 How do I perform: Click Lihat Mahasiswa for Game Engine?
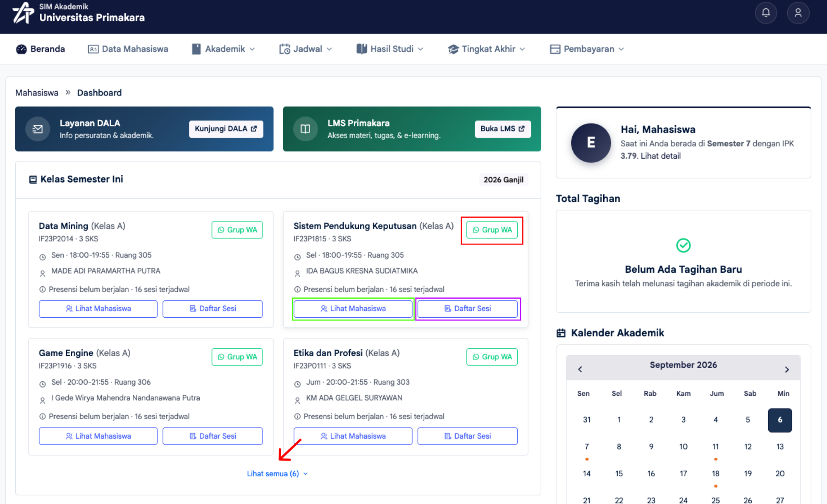(x=98, y=436)
